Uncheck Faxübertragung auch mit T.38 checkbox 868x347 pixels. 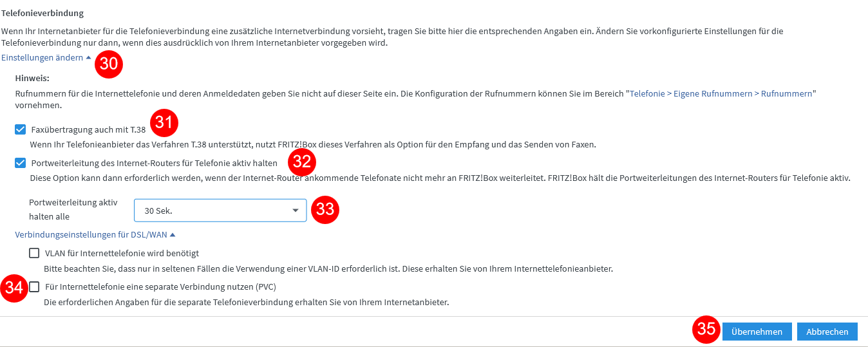click(x=21, y=129)
